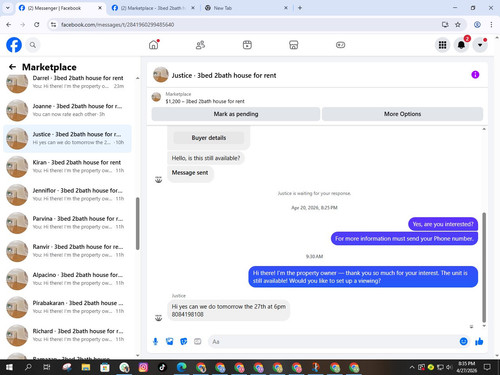Screen dimensions: 500x375
Task: Switch to Marketplace 3bed 2bath browser tab
Action: [x=152, y=8]
